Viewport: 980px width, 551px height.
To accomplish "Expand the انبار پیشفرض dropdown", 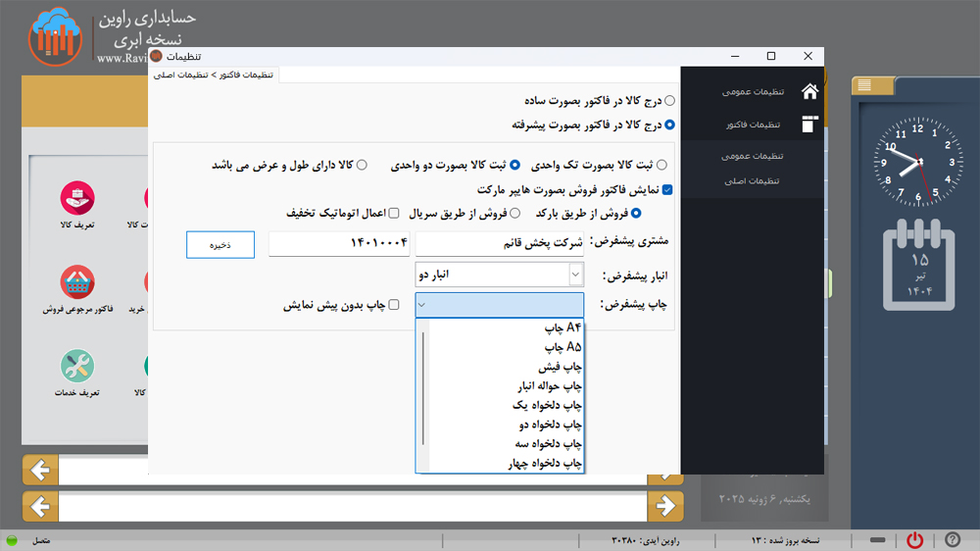I will click(575, 275).
